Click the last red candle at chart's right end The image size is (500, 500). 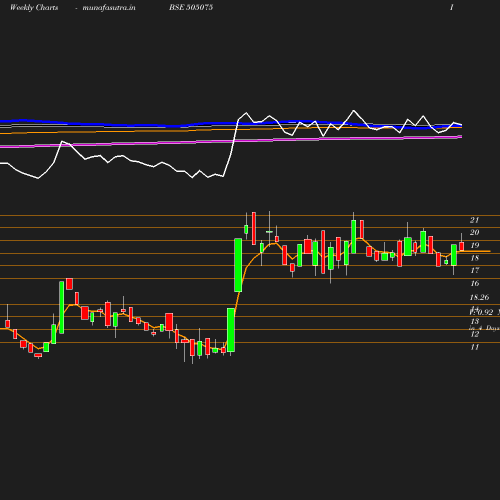(462, 246)
